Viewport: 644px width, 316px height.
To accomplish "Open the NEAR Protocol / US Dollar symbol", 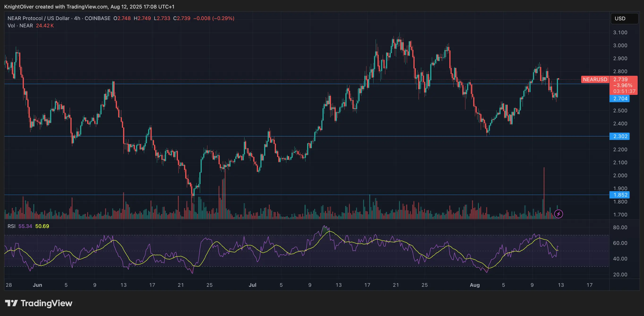I will (38, 18).
